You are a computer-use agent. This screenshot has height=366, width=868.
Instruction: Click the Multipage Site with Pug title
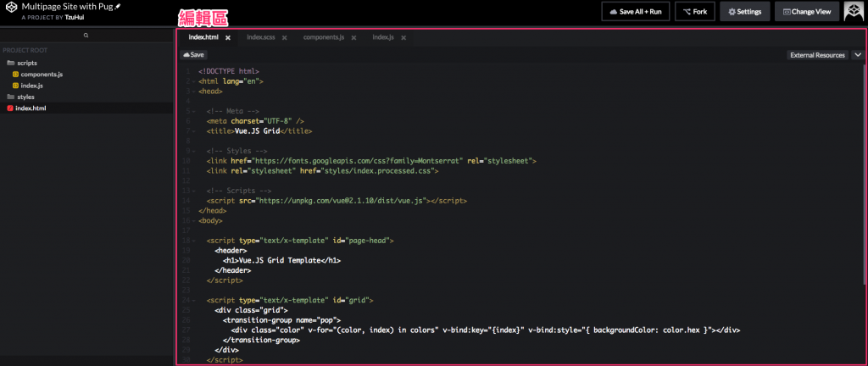[68, 7]
